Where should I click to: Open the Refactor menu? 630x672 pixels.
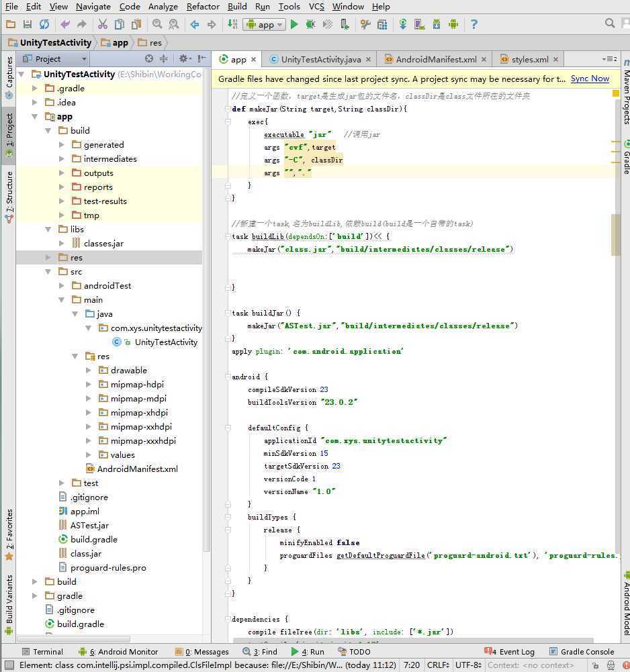203,7
